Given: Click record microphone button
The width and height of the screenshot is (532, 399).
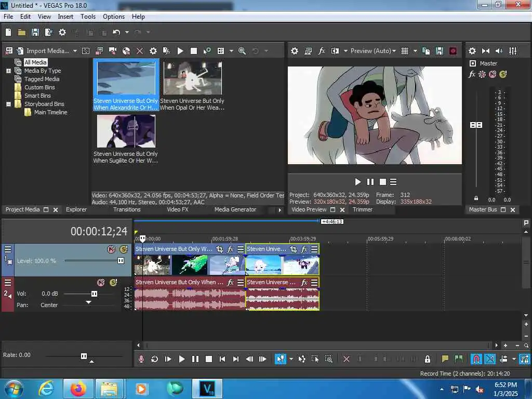Looking at the screenshot, I should (141, 359).
